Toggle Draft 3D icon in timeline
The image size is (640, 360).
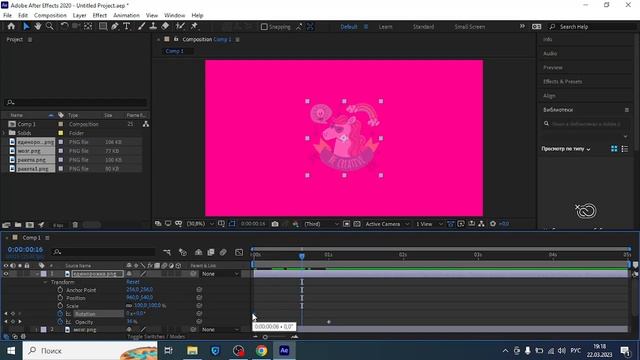[183, 253]
